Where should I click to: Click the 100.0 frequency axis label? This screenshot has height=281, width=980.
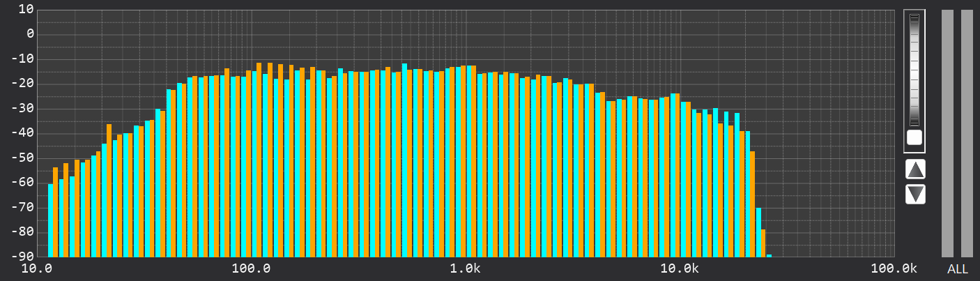252,269
